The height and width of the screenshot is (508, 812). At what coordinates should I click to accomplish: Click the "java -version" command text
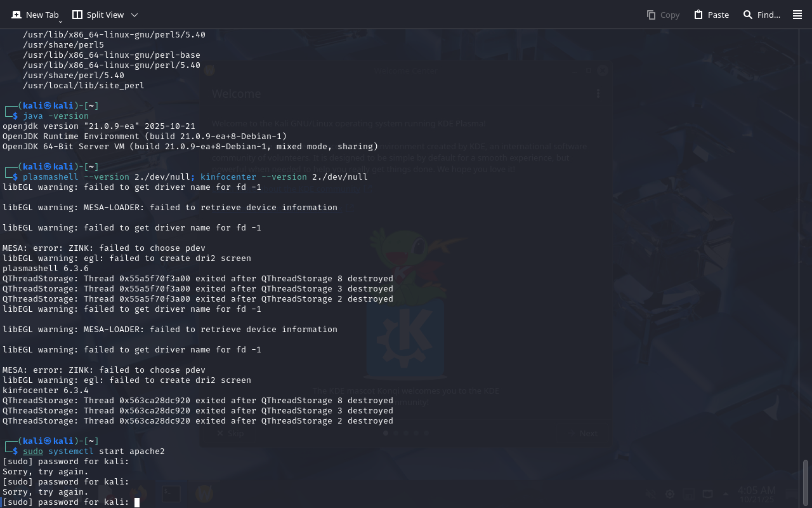[x=56, y=116]
